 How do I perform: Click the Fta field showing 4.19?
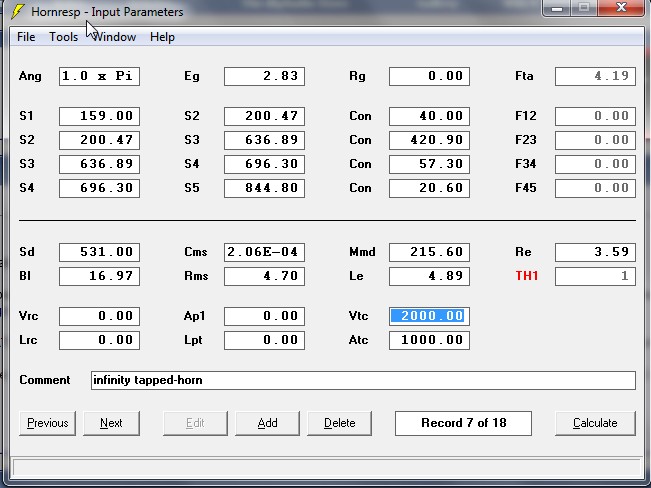pyautogui.click(x=595, y=76)
